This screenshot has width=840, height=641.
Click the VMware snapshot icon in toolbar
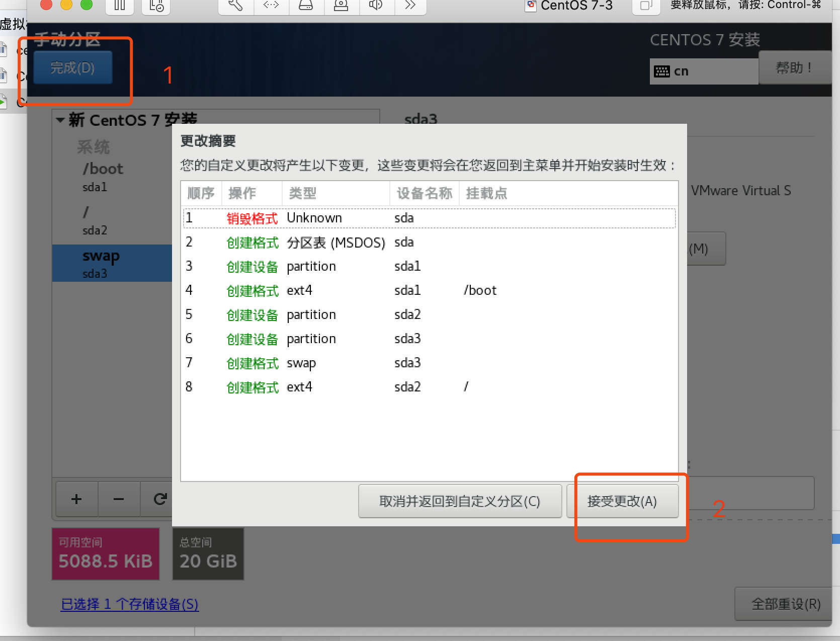156,6
